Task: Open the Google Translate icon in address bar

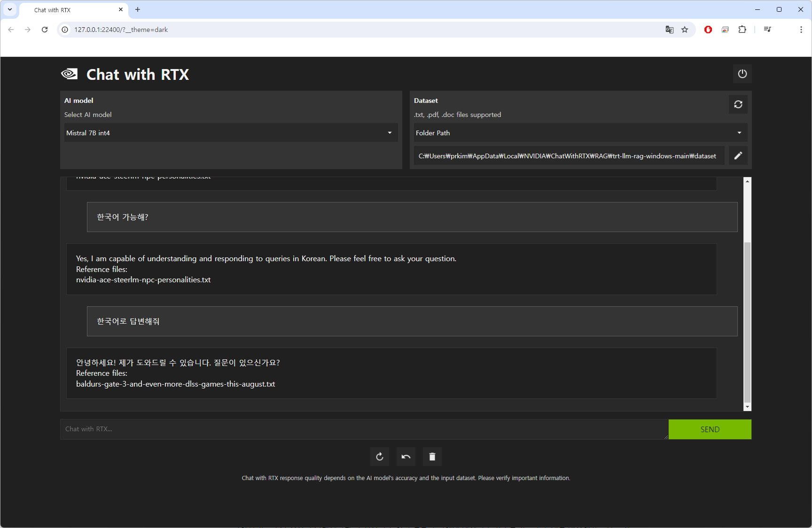Action: [670, 30]
